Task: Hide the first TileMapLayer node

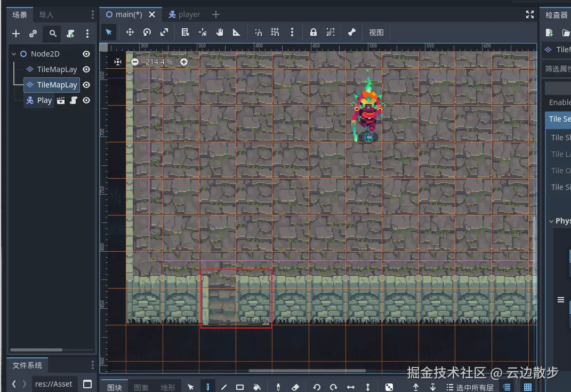Action: [86, 69]
